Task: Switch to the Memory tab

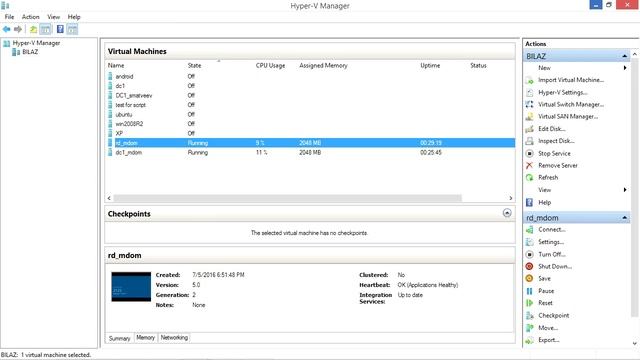Action: coord(146,338)
